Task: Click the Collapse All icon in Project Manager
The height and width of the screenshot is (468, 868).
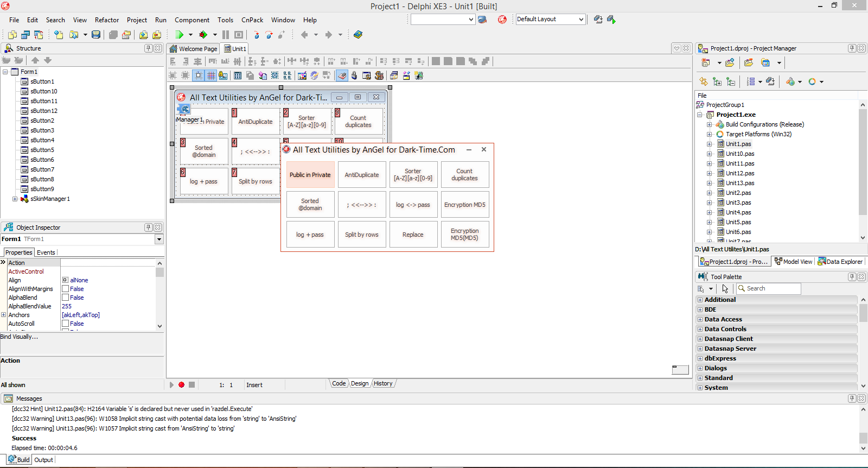Action: pyautogui.click(x=731, y=81)
